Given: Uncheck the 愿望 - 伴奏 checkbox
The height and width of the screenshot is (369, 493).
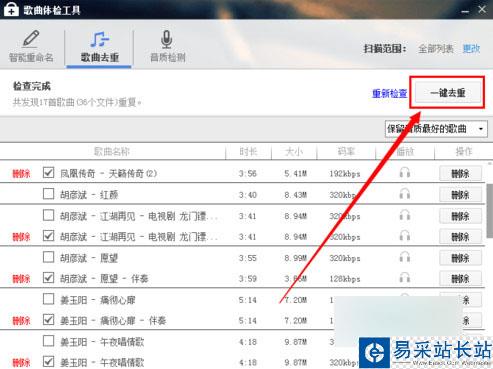Looking at the screenshot, I should [x=48, y=278].
